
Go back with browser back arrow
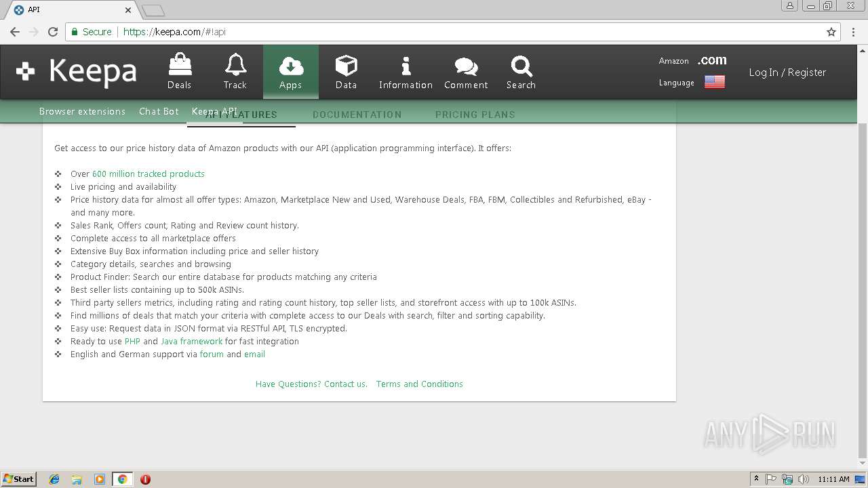(15, 32)
